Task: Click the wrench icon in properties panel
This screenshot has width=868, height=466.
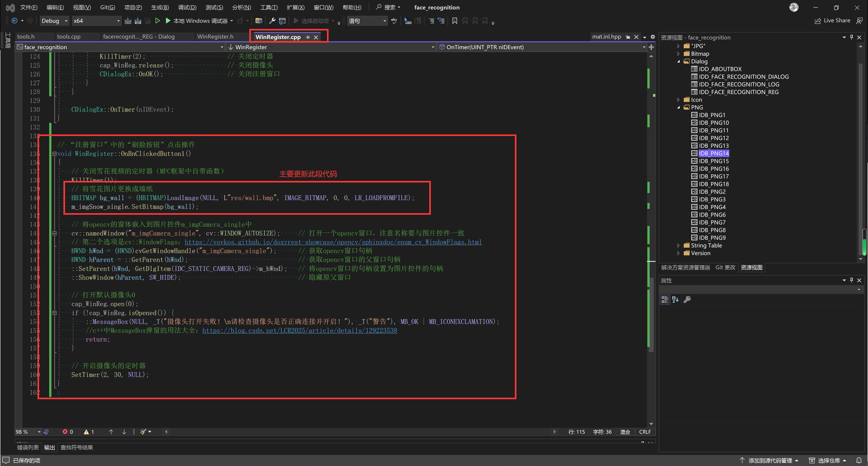Action: [x=687, y=299]
